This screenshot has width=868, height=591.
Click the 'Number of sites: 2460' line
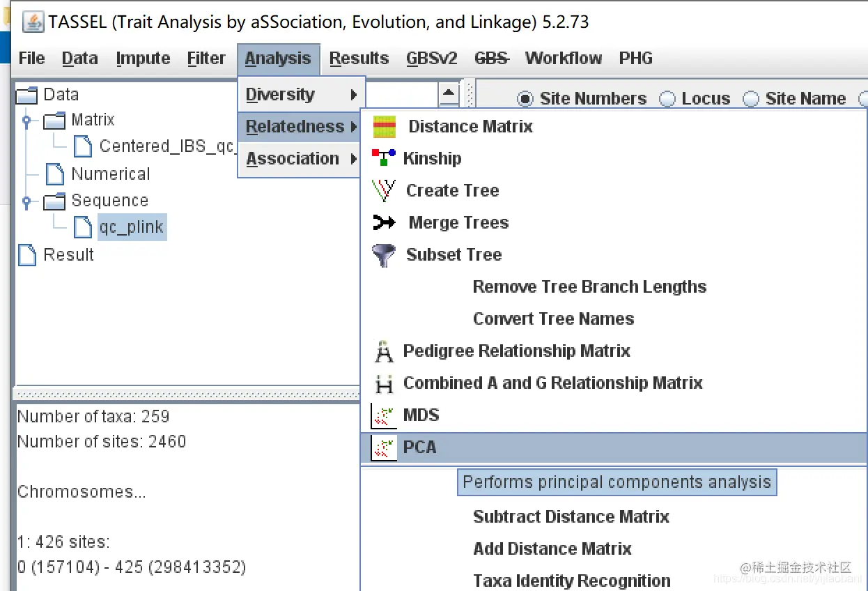(102, 442)
